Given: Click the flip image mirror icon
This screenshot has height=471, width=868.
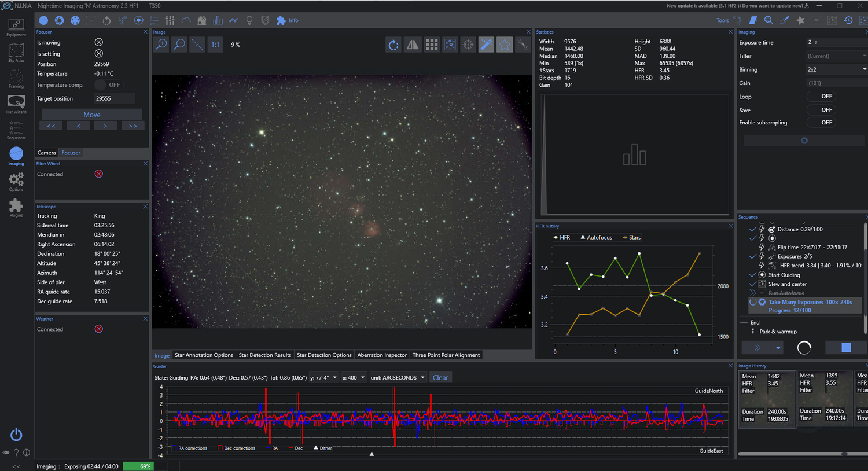Looking at the screenshot, I should [x=413, y=45].
